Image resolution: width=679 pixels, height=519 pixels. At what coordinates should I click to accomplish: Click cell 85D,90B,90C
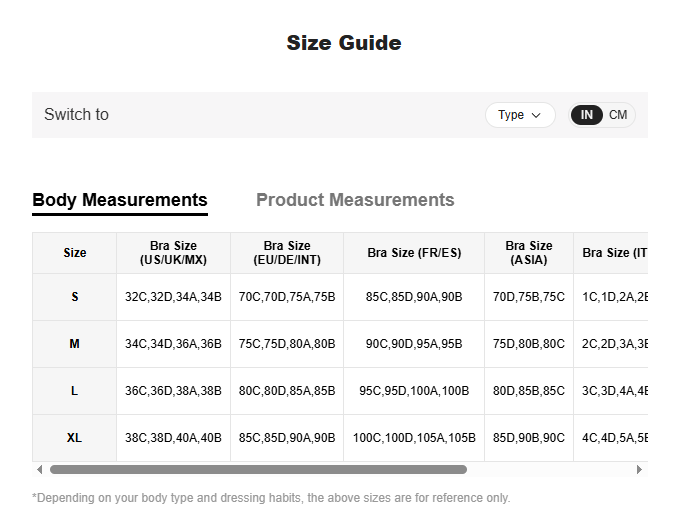(529, 438)
